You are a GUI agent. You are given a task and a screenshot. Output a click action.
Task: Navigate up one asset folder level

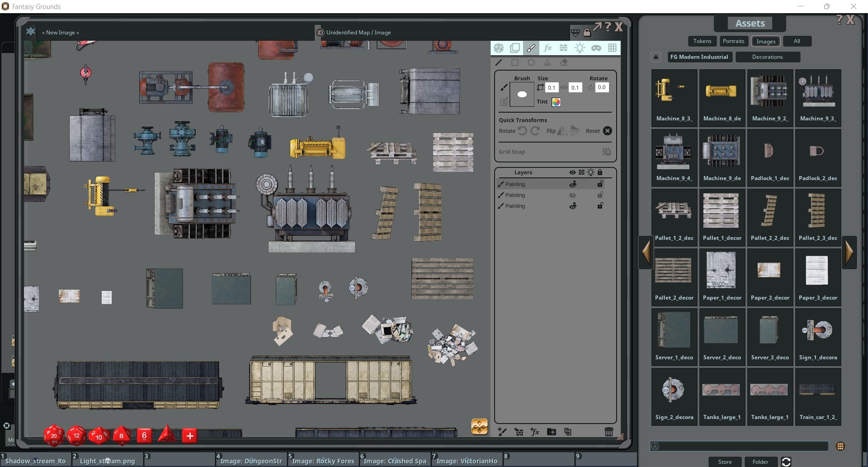pos(656,57)
